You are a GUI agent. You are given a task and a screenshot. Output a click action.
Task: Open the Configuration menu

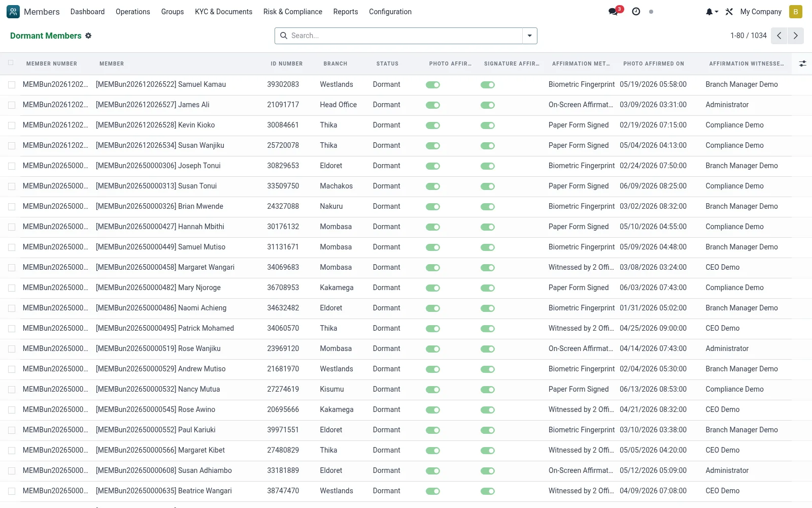click(x=390, y=12)
